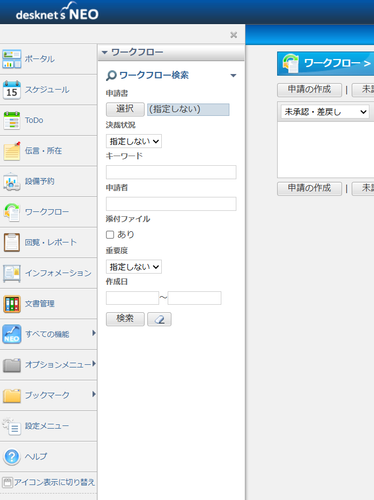Open the 伝言・所在 memo icon

pos(12,151)
